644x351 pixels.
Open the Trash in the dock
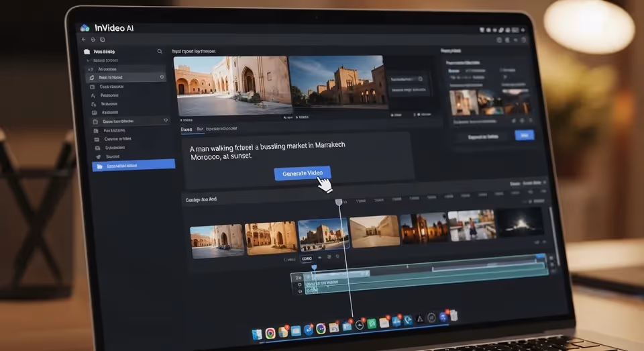(x=454, y=315)
